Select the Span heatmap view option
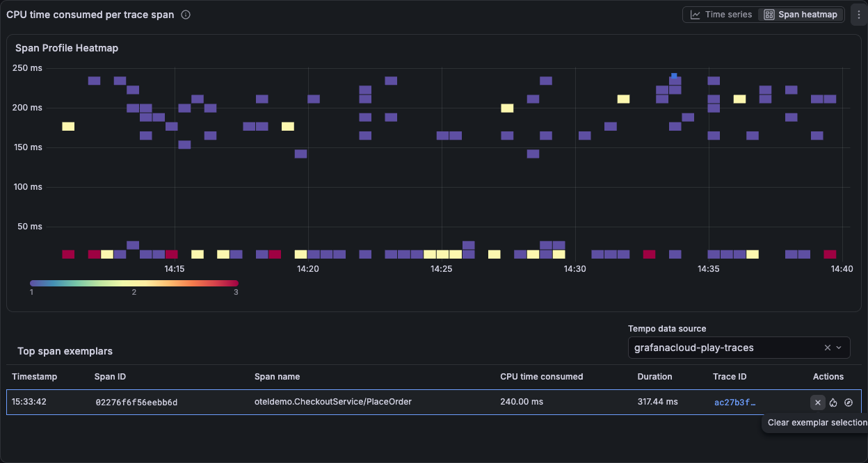 [801, 15]
